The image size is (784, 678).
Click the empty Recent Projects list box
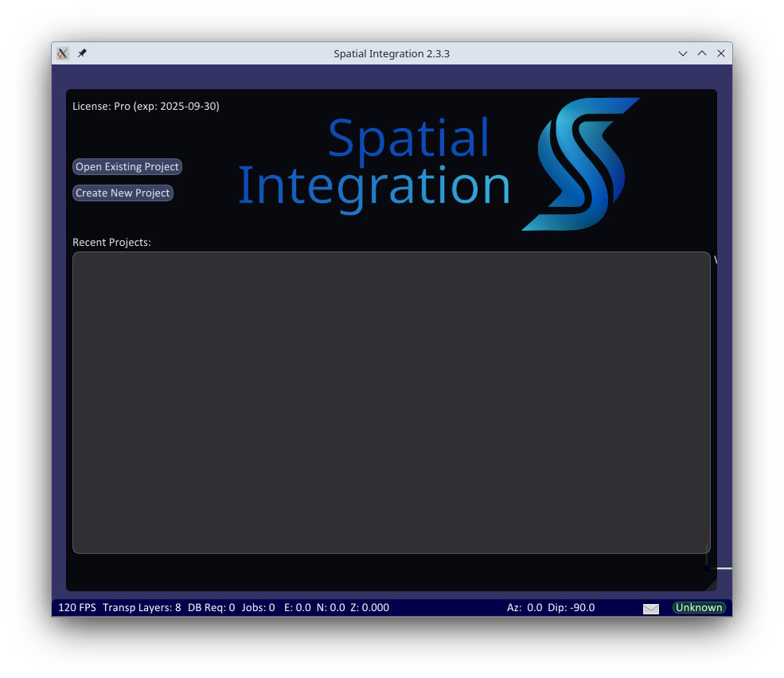coord(391,403)
